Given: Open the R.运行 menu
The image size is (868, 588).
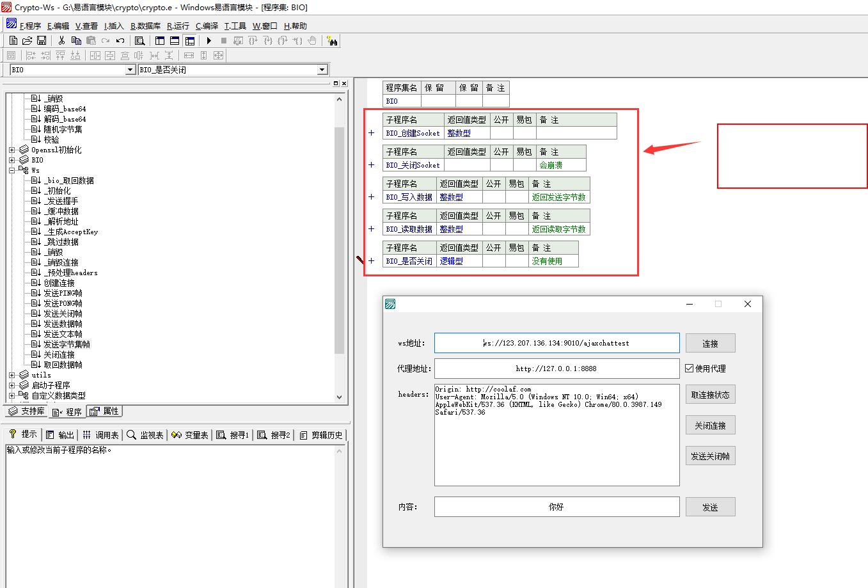Looking at the screenshot, I should [178, 26].
